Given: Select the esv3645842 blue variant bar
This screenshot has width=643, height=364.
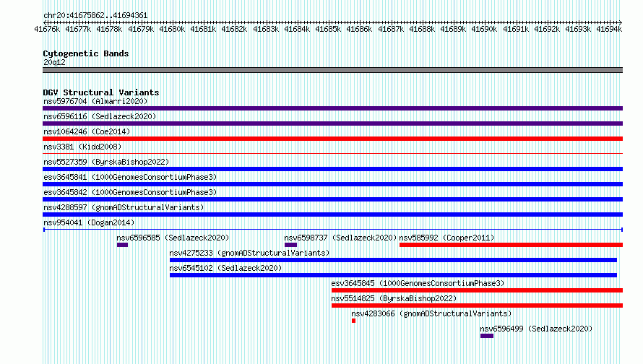Looking at the screenshot, I should coord(332,199).
